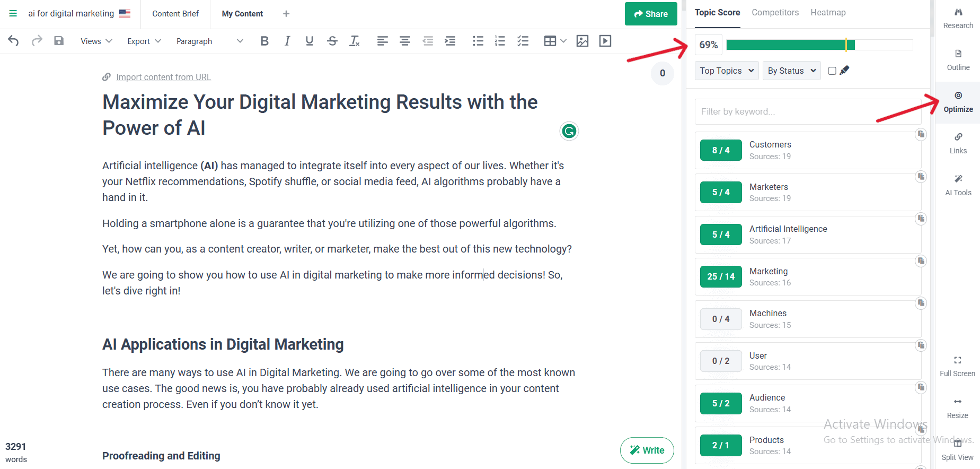This screenshot has height=469, width=980.
Task: Open the Export menu
Action: tap(144, 41)
